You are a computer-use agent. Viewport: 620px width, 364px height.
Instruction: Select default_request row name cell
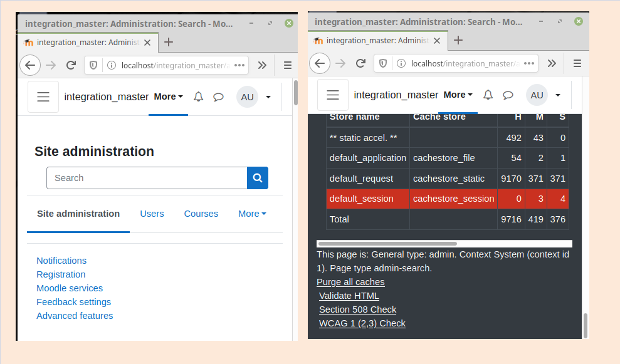(x=368, y=179)
